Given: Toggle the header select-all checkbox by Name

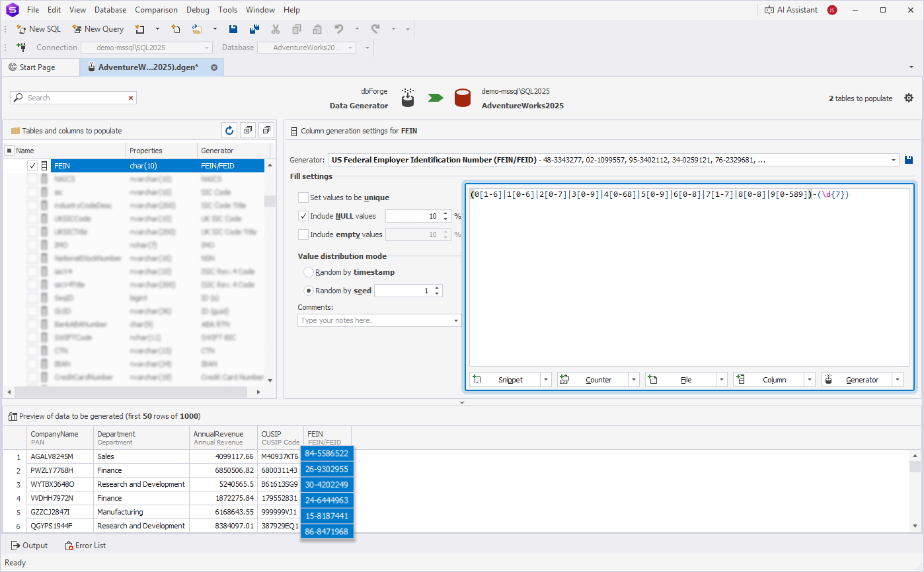Looking at the screenshot, I should coord(9,151).
